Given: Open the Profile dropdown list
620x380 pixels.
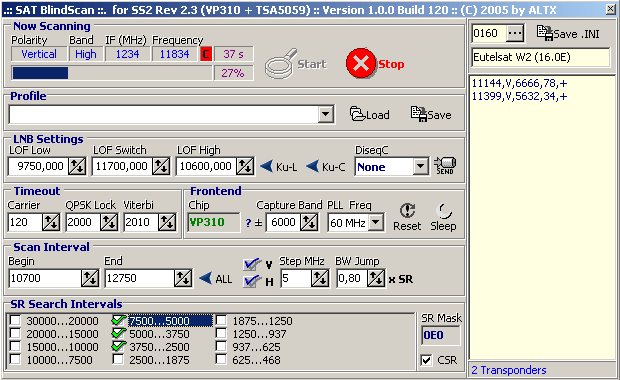Looking at the screenshot, I should pyautogui.click(x=325, y=115).
